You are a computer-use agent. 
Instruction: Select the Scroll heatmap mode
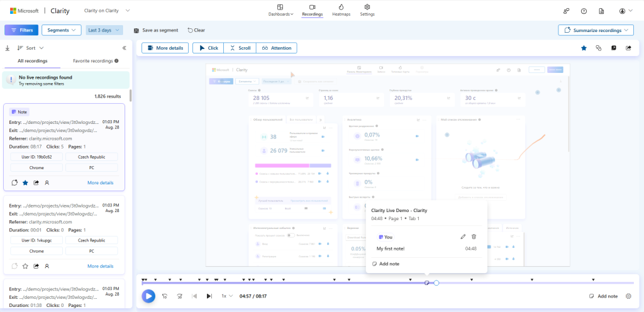(240, 48)
